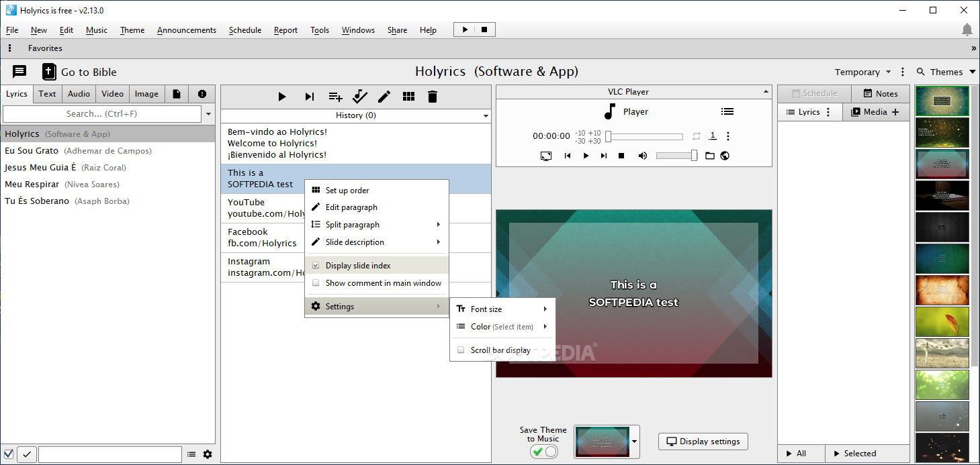This screenshot has width=980, height=465.
Task: Toggle the Display slide index checkbox
Action: pyautogui.click(x=316, y=265)
